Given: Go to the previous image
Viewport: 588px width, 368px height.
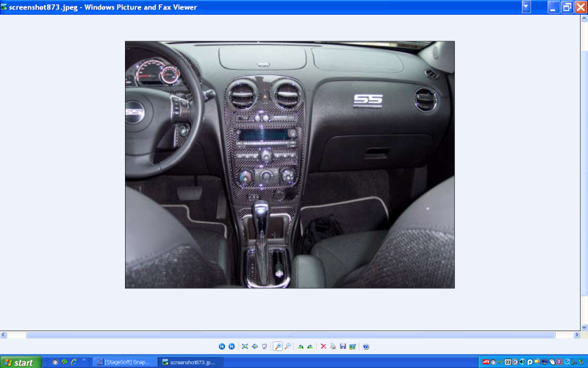Looking at the screenshot, I should pyautogui.click(x=222, y=346).
